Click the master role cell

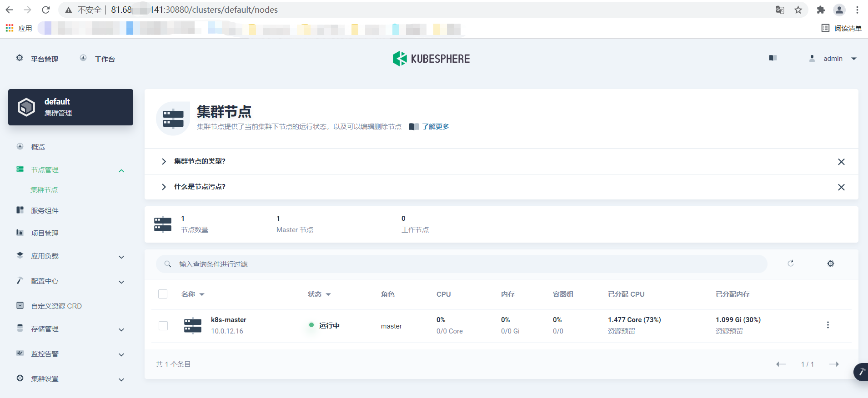tap(391, 326)
